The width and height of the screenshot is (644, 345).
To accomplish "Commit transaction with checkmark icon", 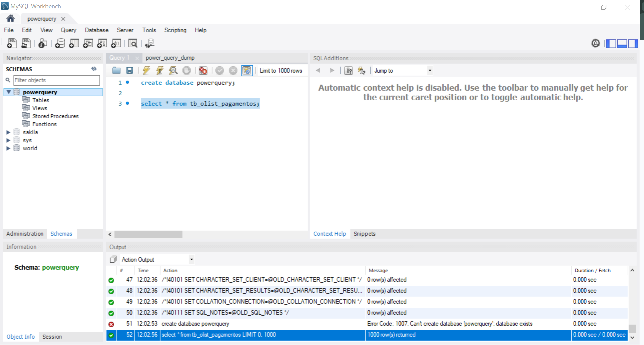I will point(220,70).
